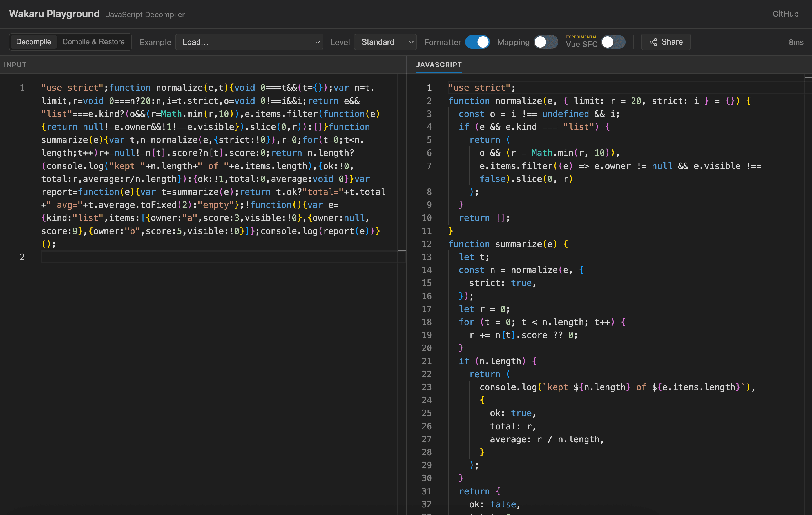Click the INPUT panel header
The width and height of the screenshot is (812, 515).
(x=15, y=65)
